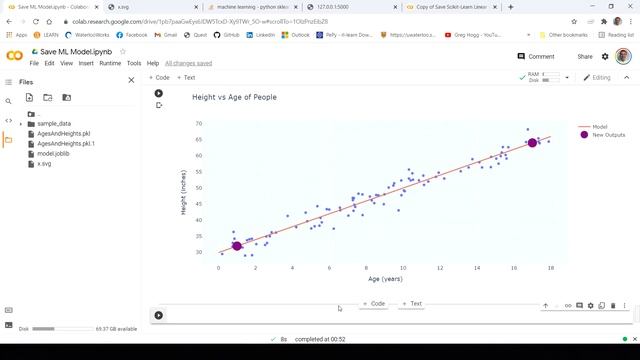The image size is (640, 360).
Task: Go back in browser history
Action: click(x=9, y=22)
